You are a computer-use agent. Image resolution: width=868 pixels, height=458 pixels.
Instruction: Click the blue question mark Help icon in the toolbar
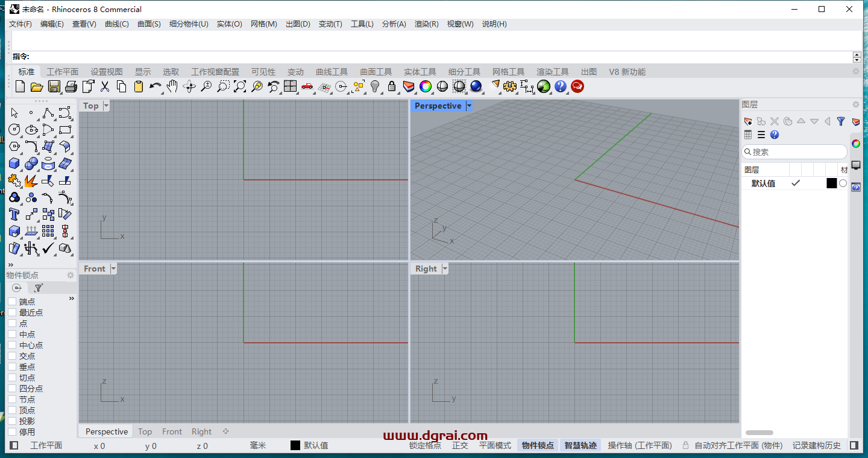click(561, 86)
